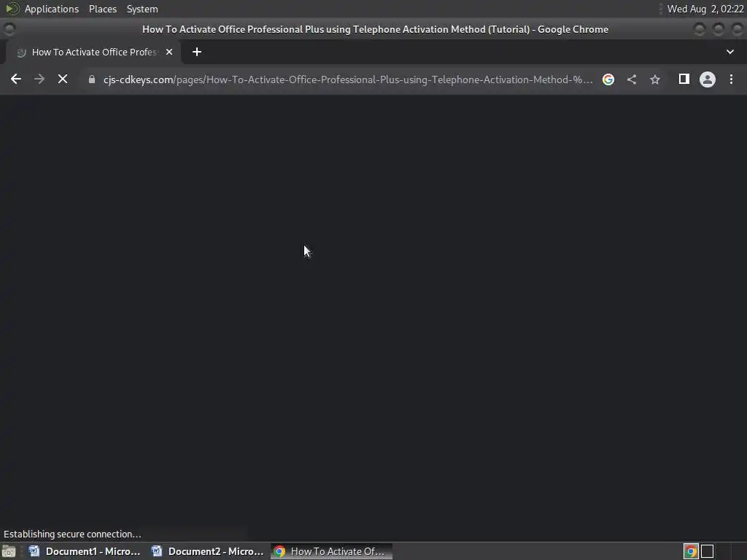Select the How To Activate Office tab

94,52
